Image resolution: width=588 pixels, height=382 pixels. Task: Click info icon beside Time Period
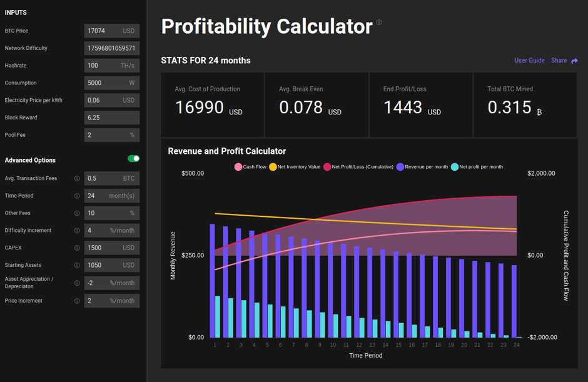tap(77, 196)
